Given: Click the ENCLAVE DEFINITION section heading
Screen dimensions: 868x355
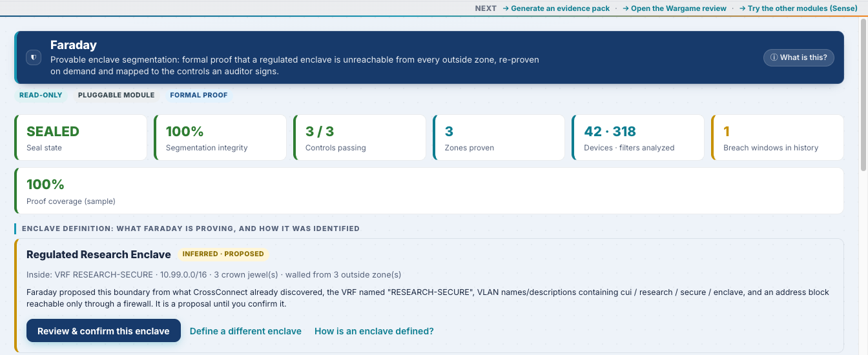Looking at the screenshot, I should pos(191,228).
